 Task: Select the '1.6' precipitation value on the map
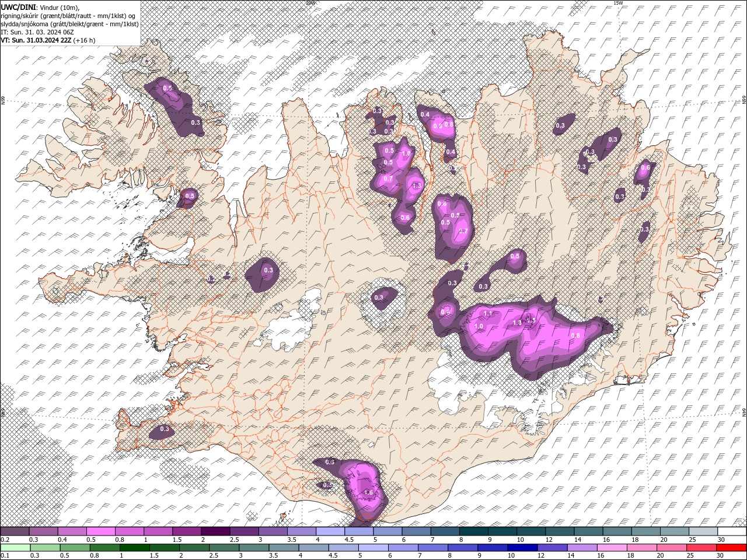point(368,493)
